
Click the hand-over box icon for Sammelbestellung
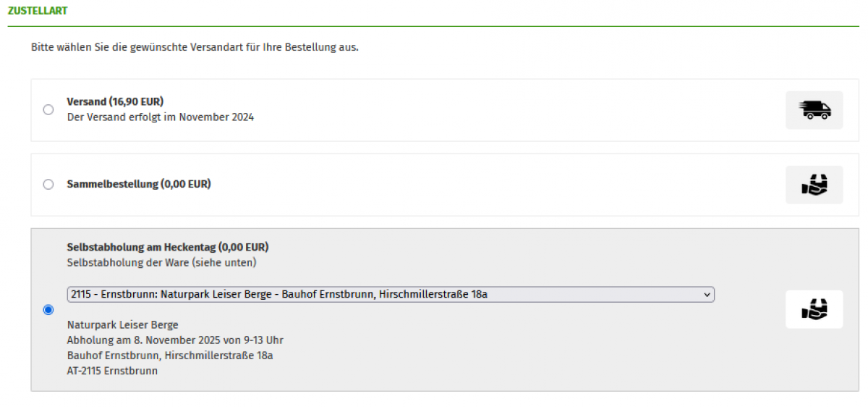[x=814, y=185]
